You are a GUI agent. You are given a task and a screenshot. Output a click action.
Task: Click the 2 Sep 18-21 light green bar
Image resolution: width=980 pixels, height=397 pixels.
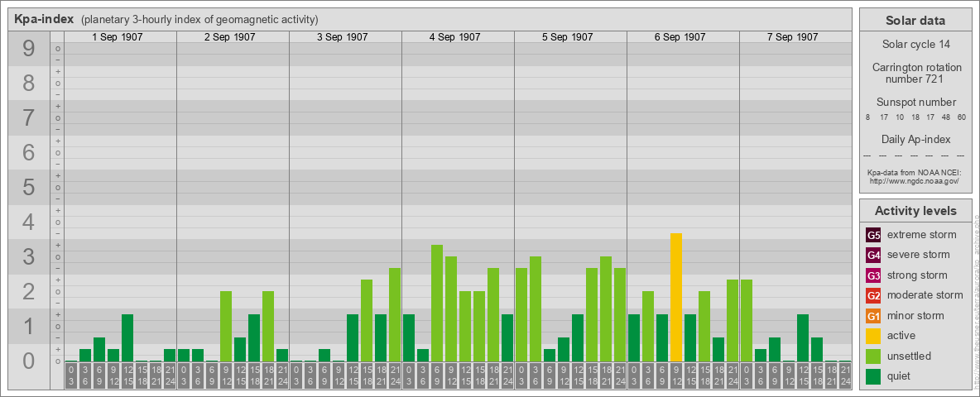tap(268, 327)
